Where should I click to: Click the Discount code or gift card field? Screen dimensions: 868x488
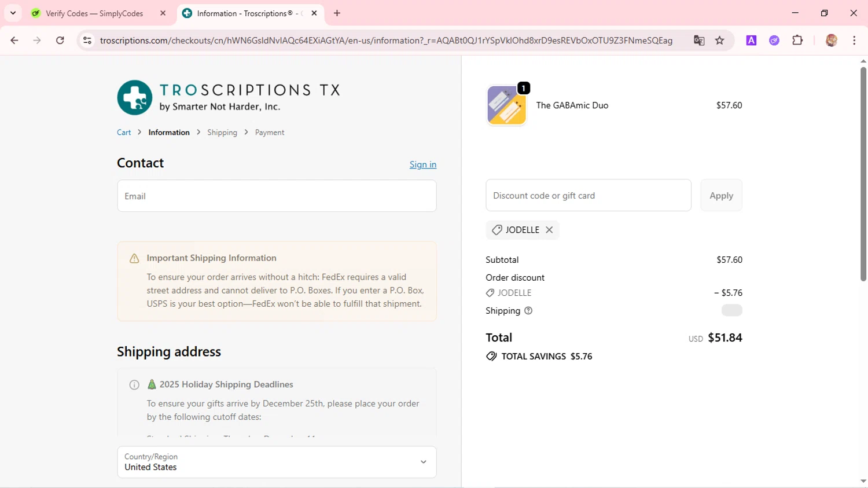click(589, 195)
